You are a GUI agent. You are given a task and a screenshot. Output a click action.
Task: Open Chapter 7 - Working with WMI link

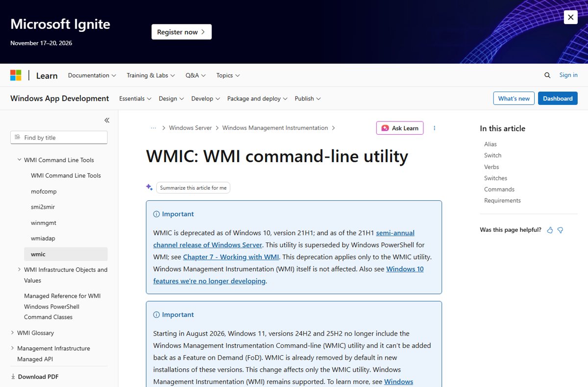(x=231, y=257)
